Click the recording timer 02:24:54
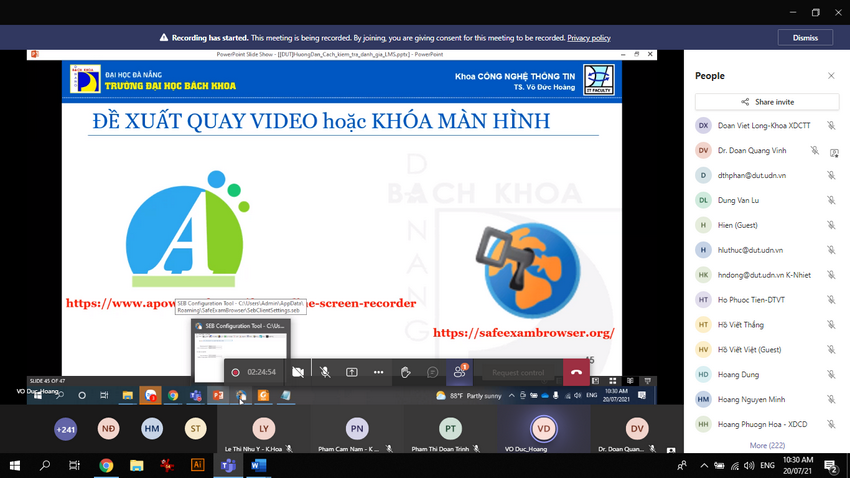The image size is (850, 478). click(261, 372)
